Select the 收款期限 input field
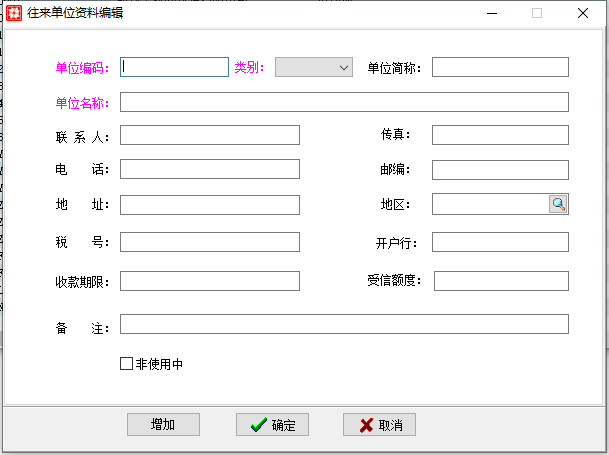Image resolution: width=609 pixels, height=455 pixels. 210,281
